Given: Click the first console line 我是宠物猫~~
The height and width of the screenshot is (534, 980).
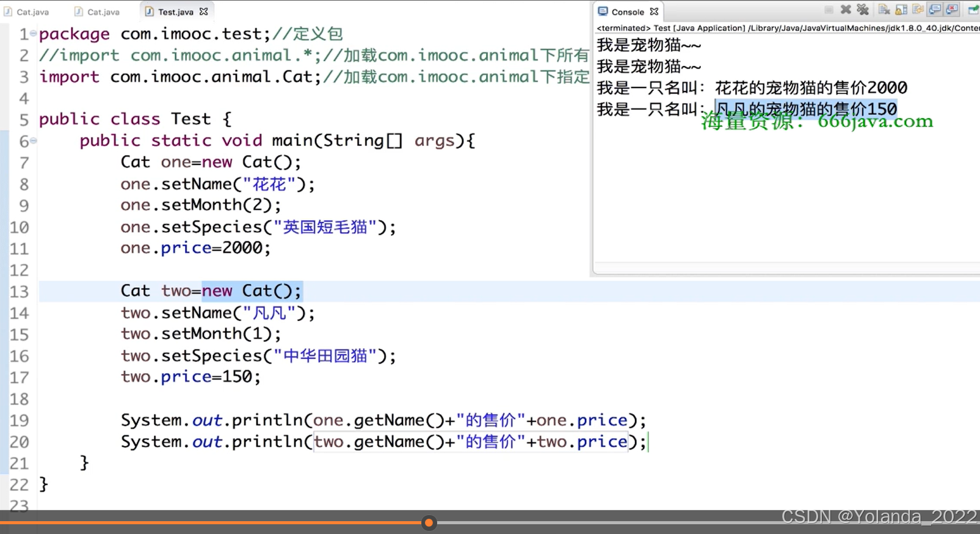Looking at the screenshot, I should pos(649,45).
